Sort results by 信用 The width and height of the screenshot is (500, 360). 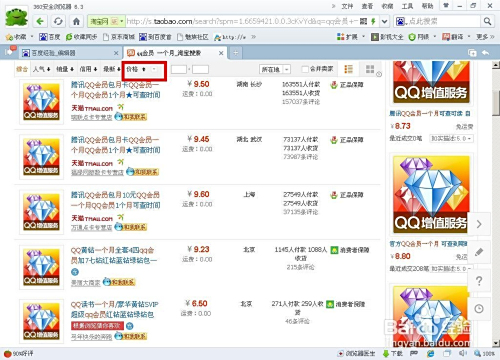(x=88, y=69)
